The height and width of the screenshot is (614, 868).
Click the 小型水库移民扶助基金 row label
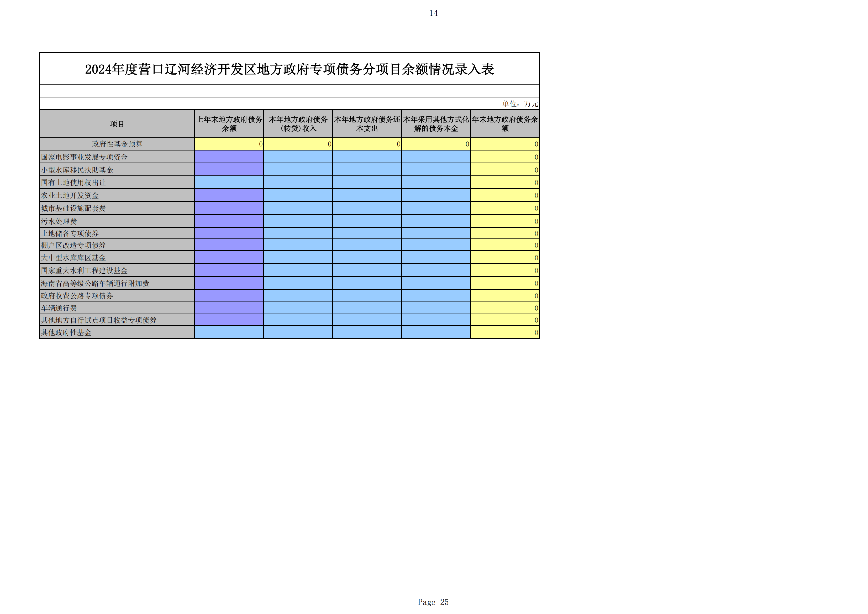click(117, 170)
